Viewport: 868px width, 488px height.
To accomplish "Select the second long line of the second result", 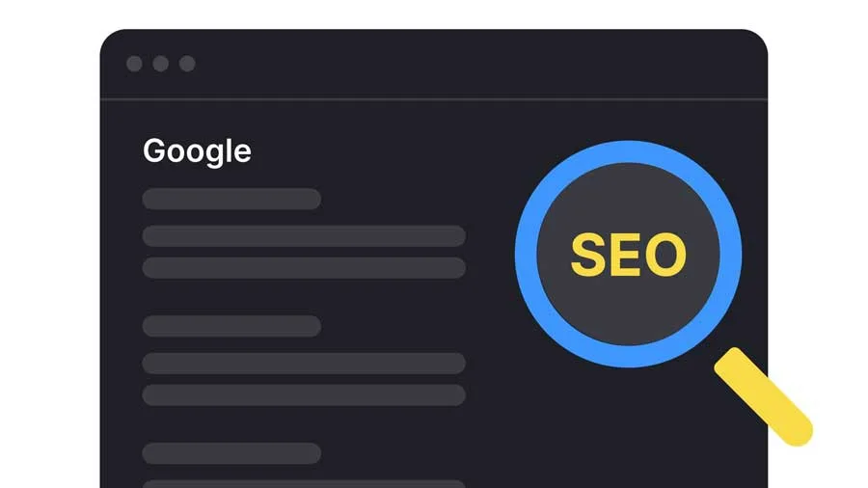I will [x=304, y=395].
